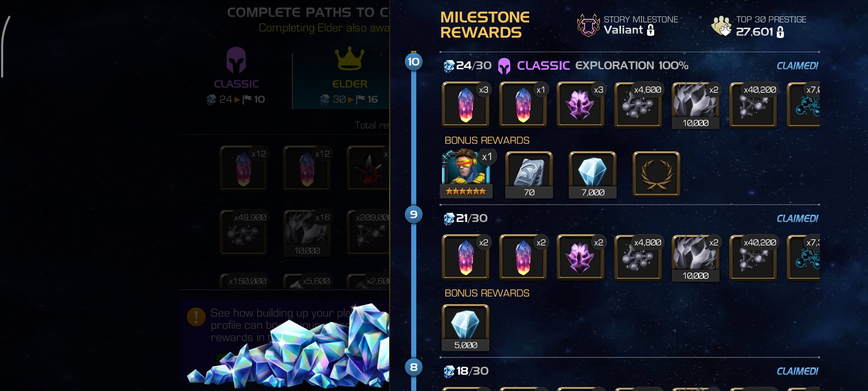Select the x40,200 reward in milestone 9
Screen dimensions: 868x391
point(753,258)
